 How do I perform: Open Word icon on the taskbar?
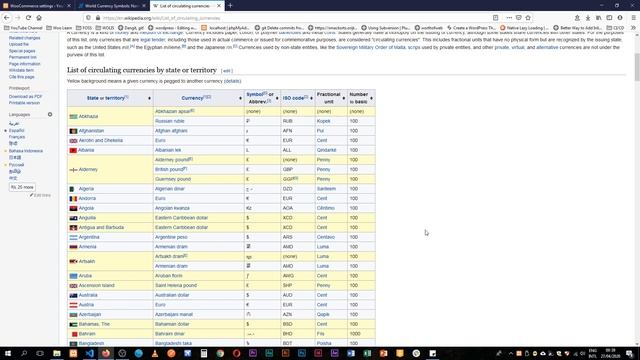point(351,353)
